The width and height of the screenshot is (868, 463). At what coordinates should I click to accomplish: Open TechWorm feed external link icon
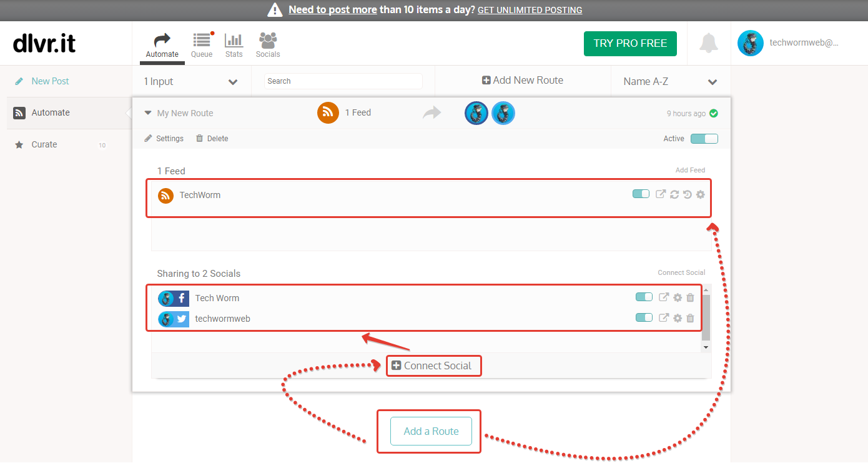(x=660, y=194)
